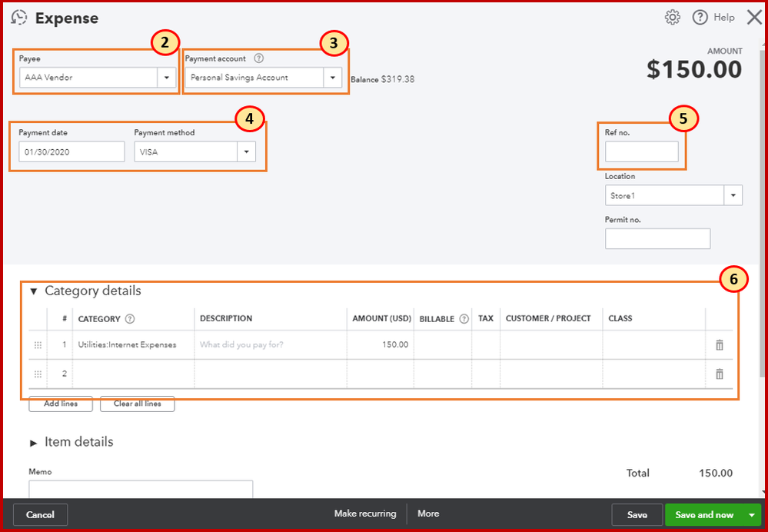
Task: Click the Clear all lines button
Action: click(x=138, y=404)
